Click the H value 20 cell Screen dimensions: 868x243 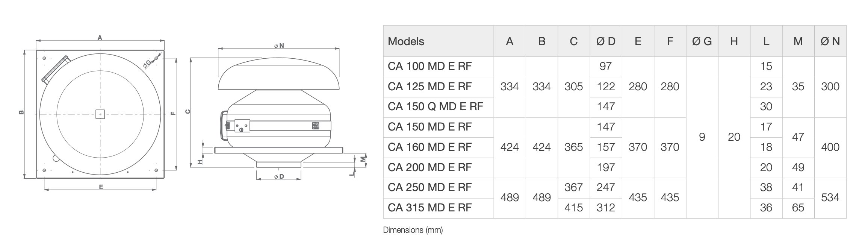[734, 137]
